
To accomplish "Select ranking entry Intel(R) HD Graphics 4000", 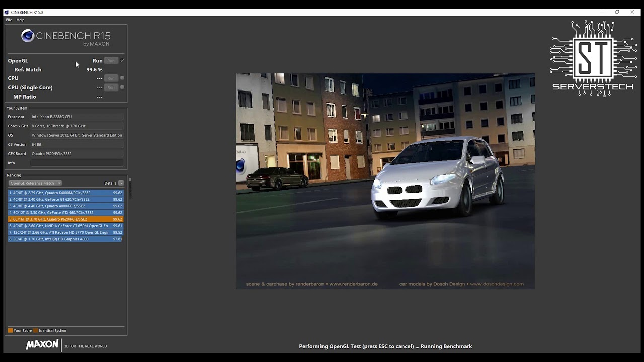I will 65,239.
